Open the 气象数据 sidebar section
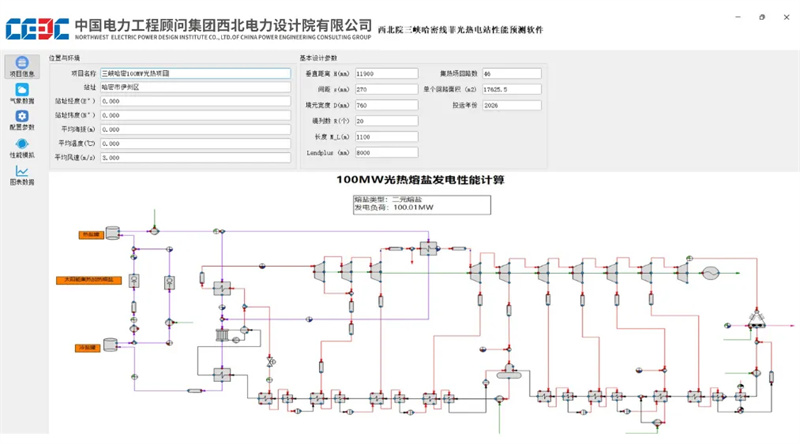This screenshot has height=444, width=800. click(x=22, y=93)
